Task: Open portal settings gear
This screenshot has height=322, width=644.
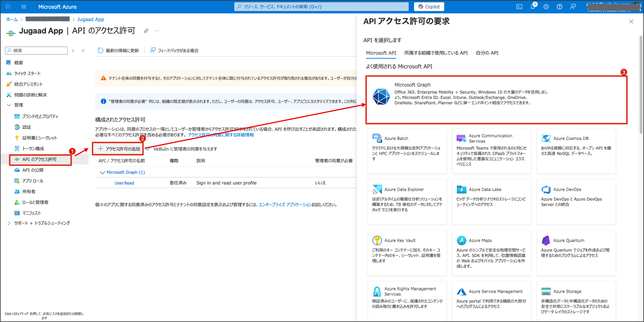Action: point(546,7)
